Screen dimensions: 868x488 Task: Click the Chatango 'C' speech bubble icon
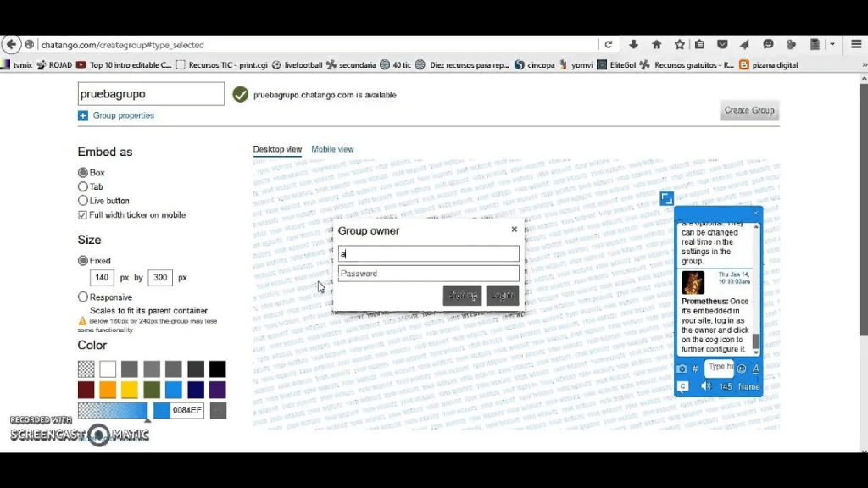pos(683,386)
